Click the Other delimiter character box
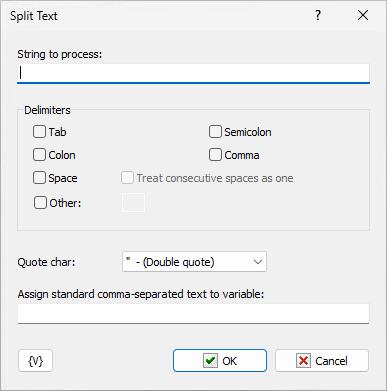 point(133,202)
